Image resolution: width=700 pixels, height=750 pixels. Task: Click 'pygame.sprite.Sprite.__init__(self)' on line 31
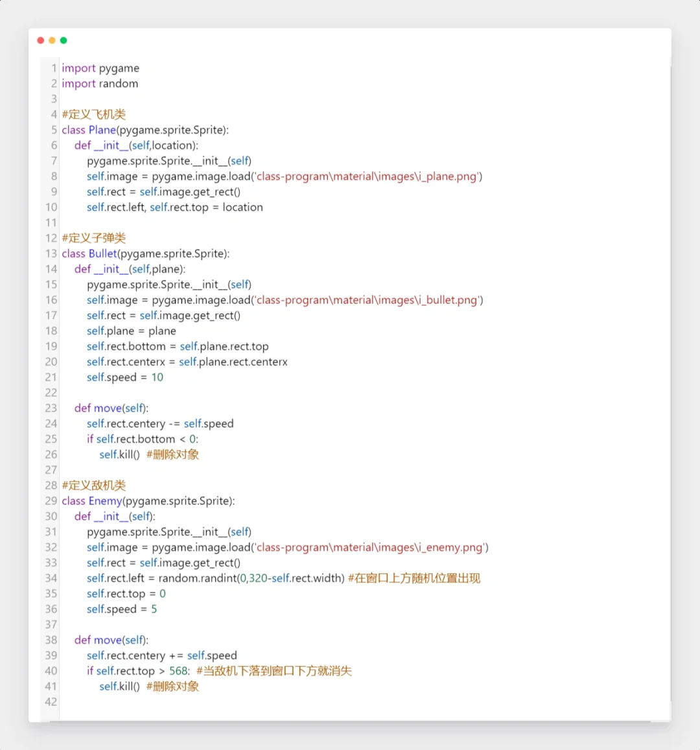pos(169,532)
